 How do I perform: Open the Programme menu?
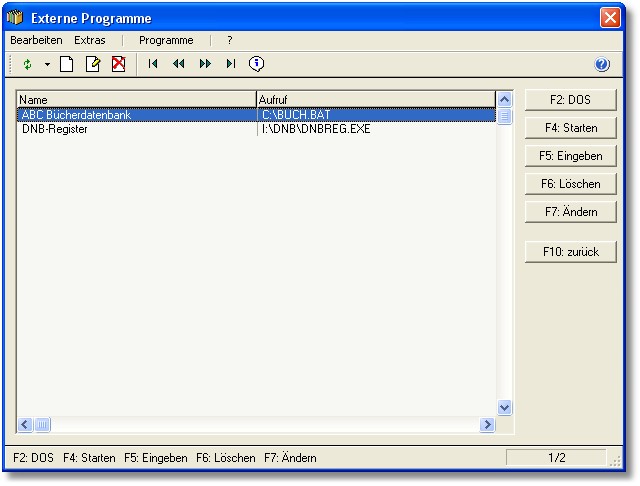point(166,40)
